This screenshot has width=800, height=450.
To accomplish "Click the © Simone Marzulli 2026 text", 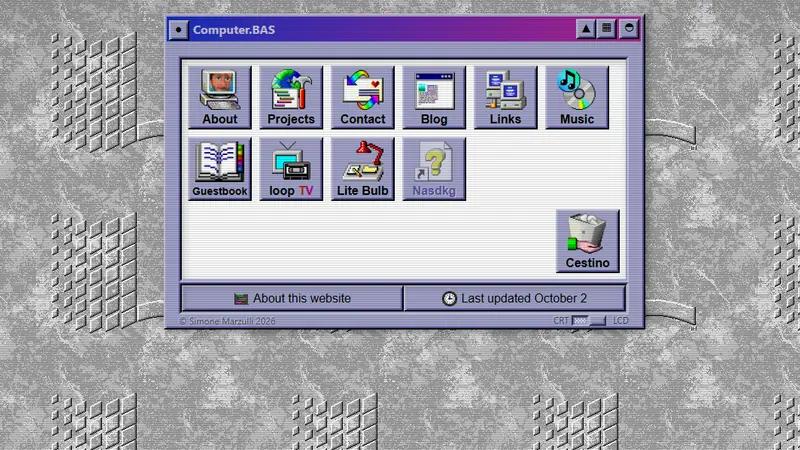I will point(227,321).
